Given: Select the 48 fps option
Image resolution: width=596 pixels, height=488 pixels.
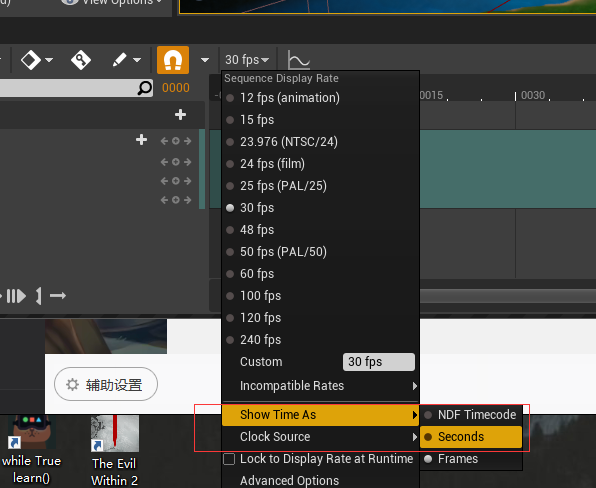Looking at the screenshot, I should [320, 230].
